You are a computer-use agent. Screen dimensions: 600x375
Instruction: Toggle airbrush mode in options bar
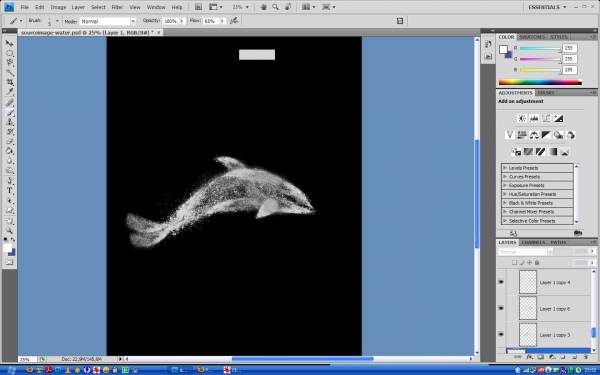tap(234, 21)
